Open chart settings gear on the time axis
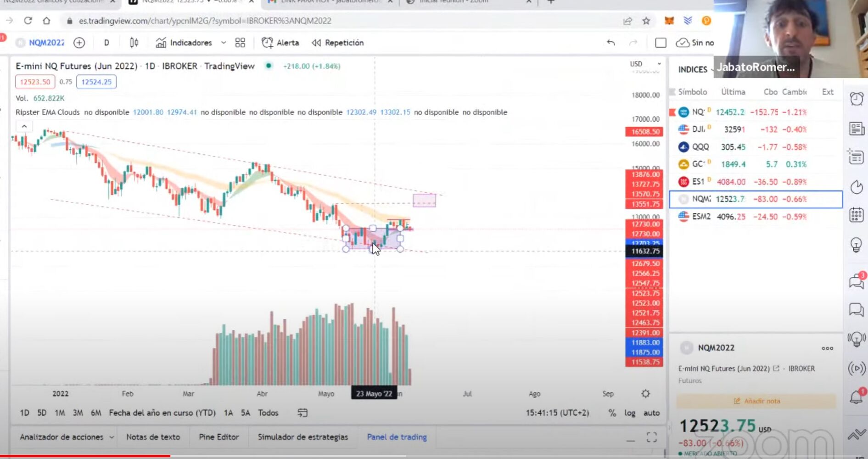Viewport: 868px width, 459px height. [x=646, y=394]
